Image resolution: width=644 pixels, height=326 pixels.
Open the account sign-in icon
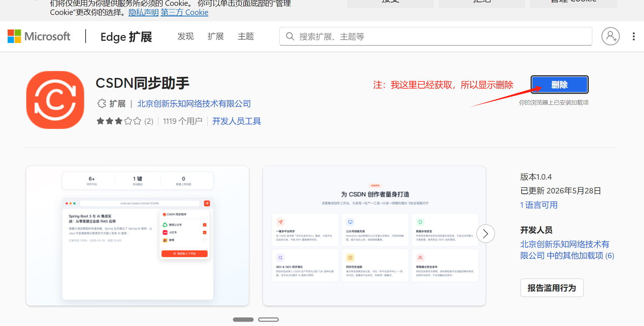pyautogui.click(x=610, y=36)
